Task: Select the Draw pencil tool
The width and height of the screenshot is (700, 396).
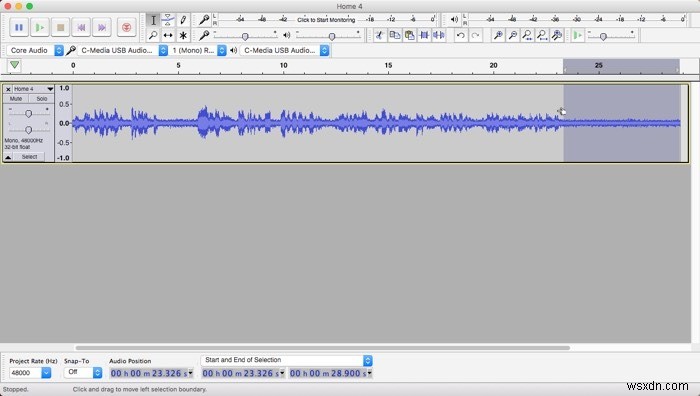Action: pyautogui.click(x=183, y=20)
